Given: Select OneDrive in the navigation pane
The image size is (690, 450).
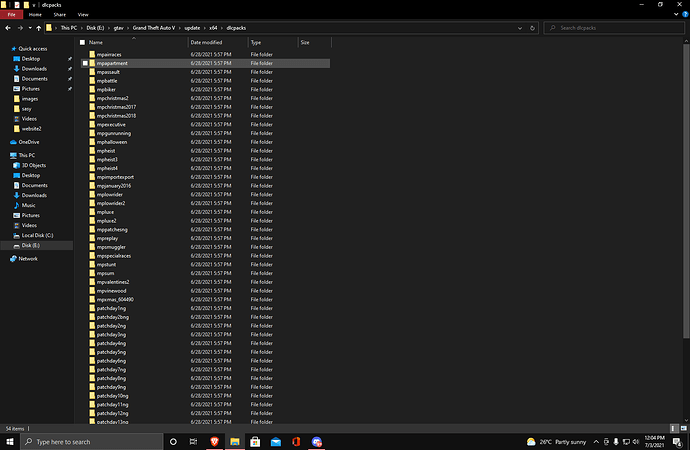Looking at the screenshot, I should pos(28,142).
